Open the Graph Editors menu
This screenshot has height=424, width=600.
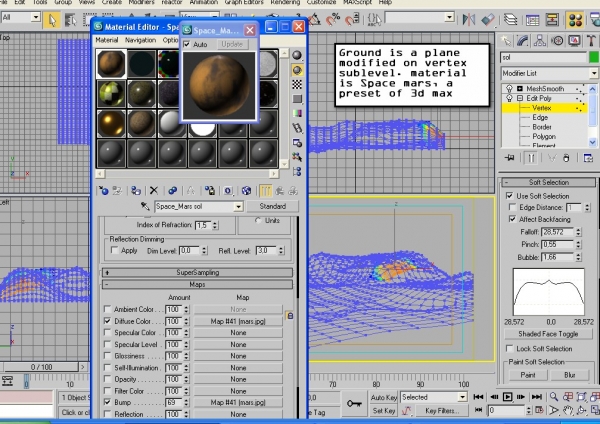point(244,2)
